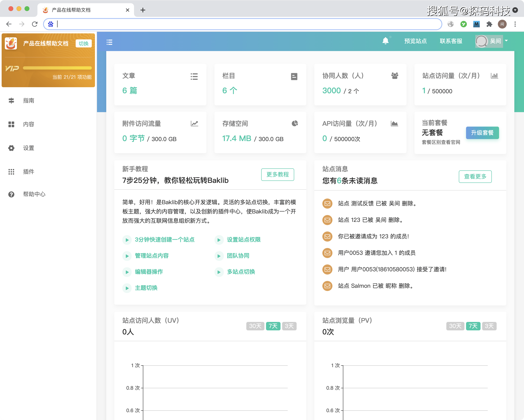Open the profile dropdown arrow at top-right corner
The height and width of the screenshot is (420, 524).
tap(515, 10)
